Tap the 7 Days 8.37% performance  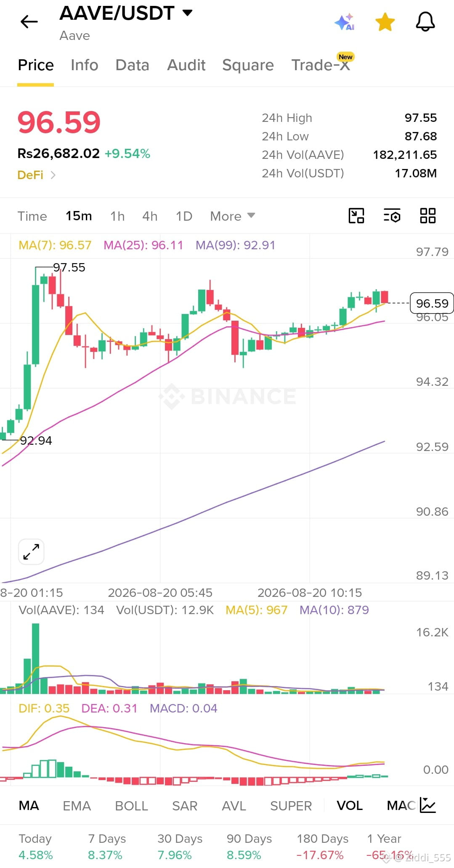click(x=107, y=847)
